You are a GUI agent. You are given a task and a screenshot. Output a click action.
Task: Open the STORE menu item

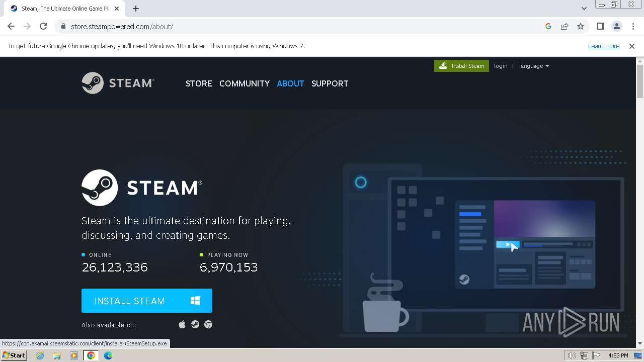(199, 83)
